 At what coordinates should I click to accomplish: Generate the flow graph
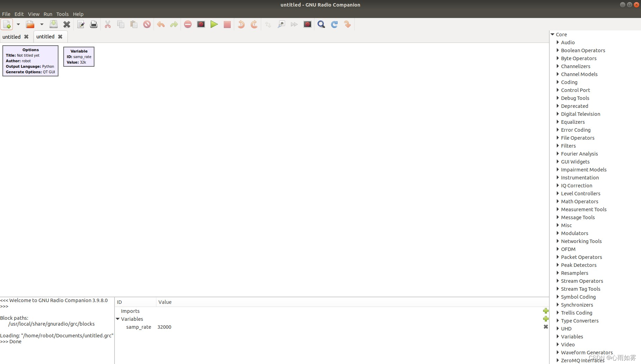(x=201, y=24)
